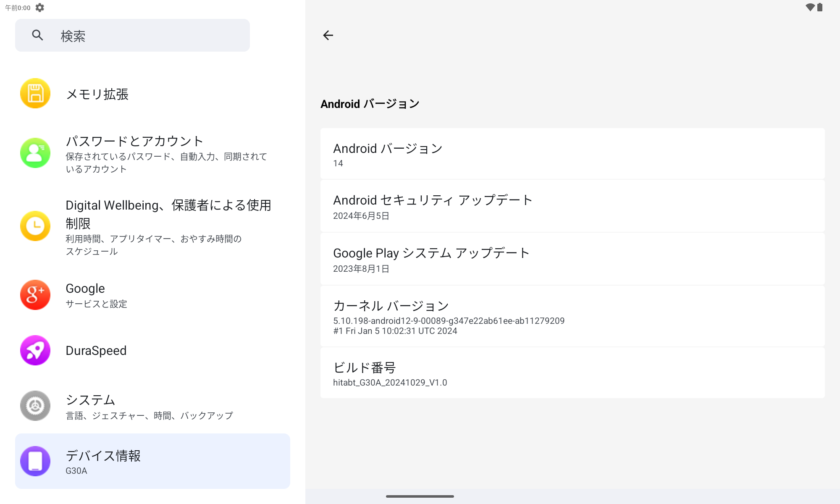Click the magnifier icon in search bar
The image size is (840, 504).
tap(38, 35)
